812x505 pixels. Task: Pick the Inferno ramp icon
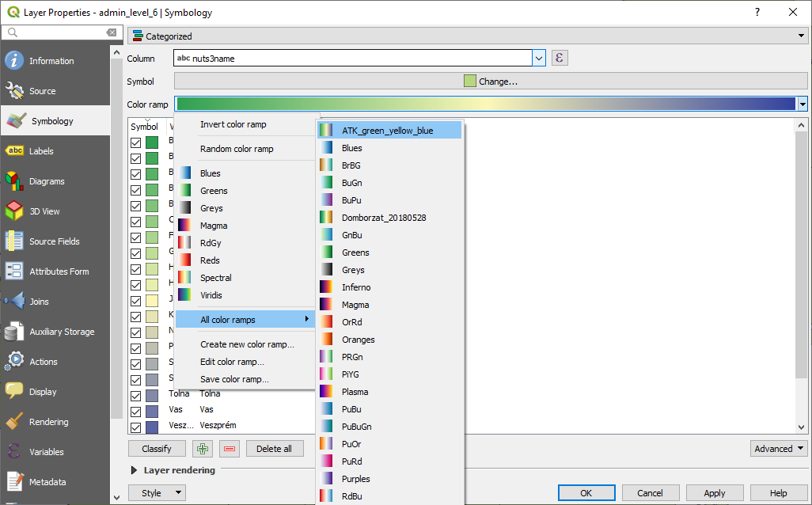[x=326, y=287]
